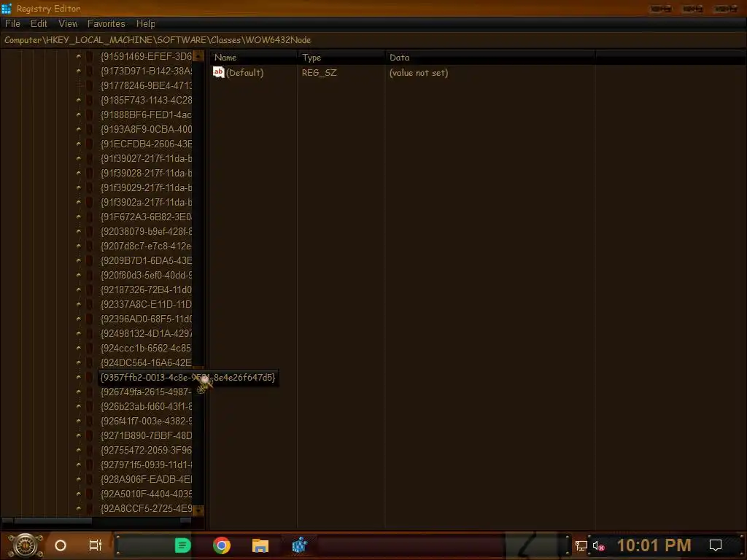The height and width of the screenshot is (560, 747).
Task: Select the {927971f5-0939-11d1 key
Action: point(146,464)
